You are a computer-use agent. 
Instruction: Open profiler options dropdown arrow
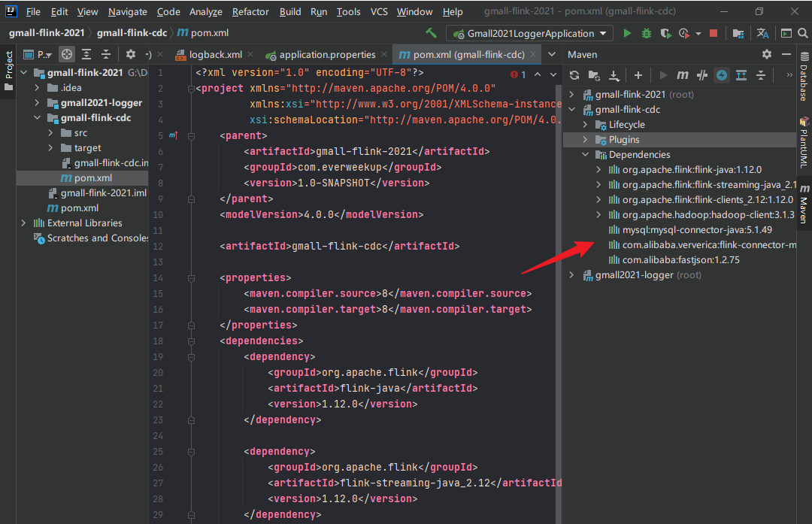698,34
